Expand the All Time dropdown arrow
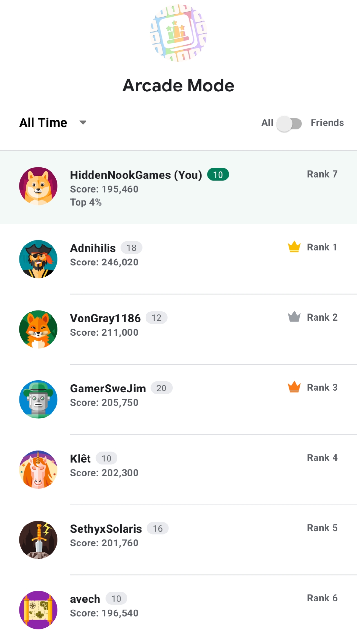Screen dimensions: 357x644 pyautogui.click(x=83, y=123)
